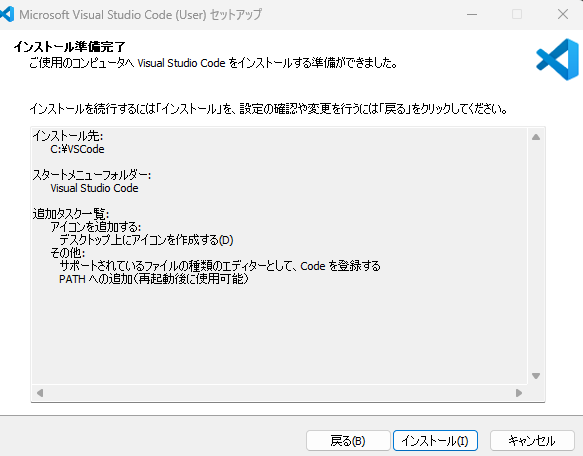Click the horizontal scrollbar track below the summary
Image resolution: width=583 pixels, height=456 pixels.
click(x=279, y=393)
